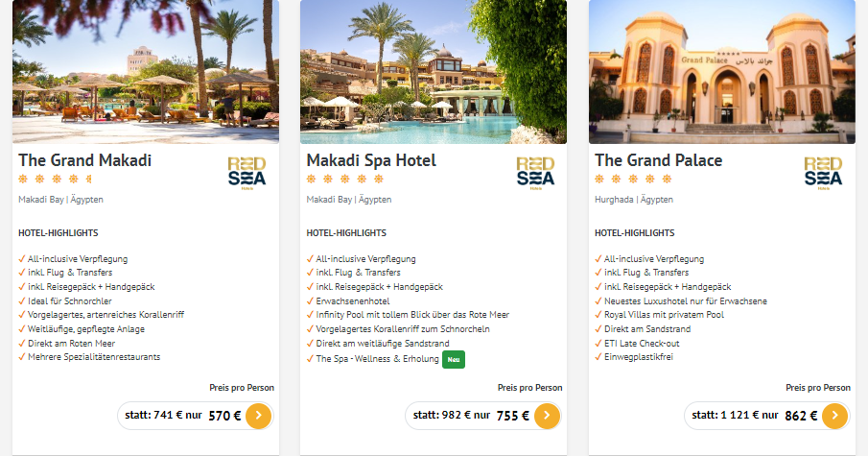Click the Hurghada | Ägypten location text

(x=634, y=200)
